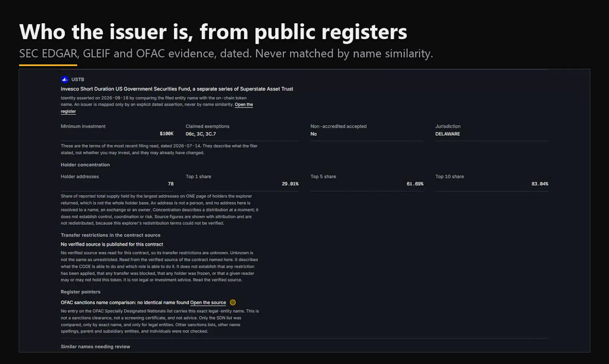Image resolution: width=609 pixels, height=364 pixels.
Task: Click the Holder addresses label
Action: pos(80,176)
